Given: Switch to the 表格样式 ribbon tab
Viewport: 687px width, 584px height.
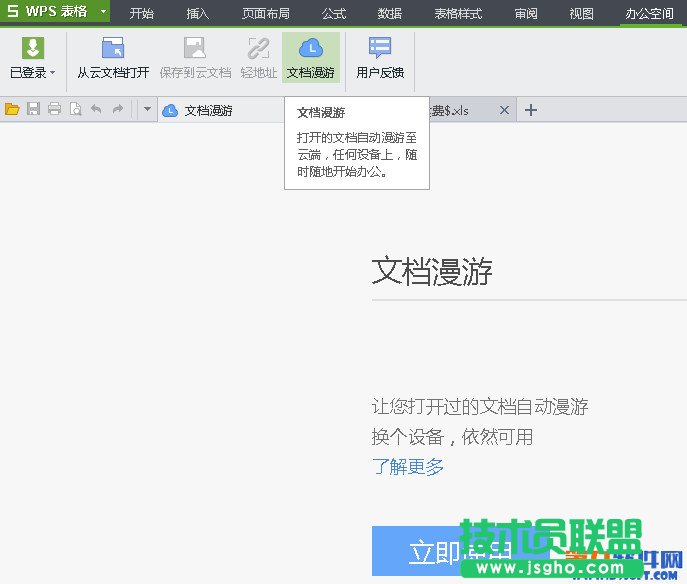Looking at the screenshot, I should pos(458,14).
